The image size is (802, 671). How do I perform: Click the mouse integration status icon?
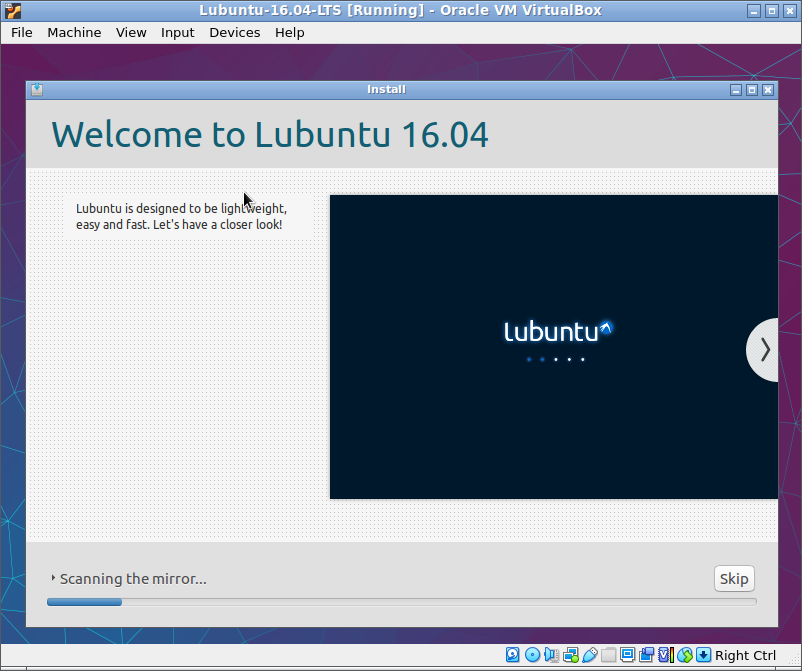[x=685, y=655]
